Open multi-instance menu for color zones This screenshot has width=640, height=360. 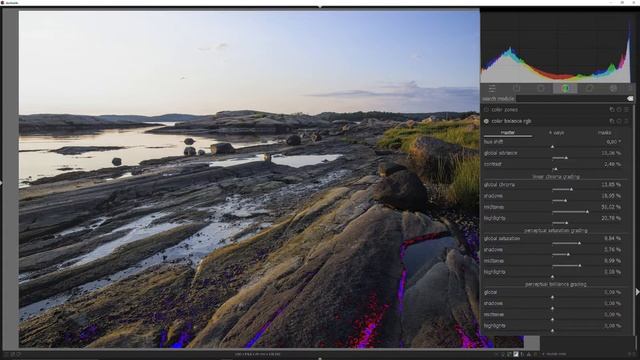click(612, 110)
